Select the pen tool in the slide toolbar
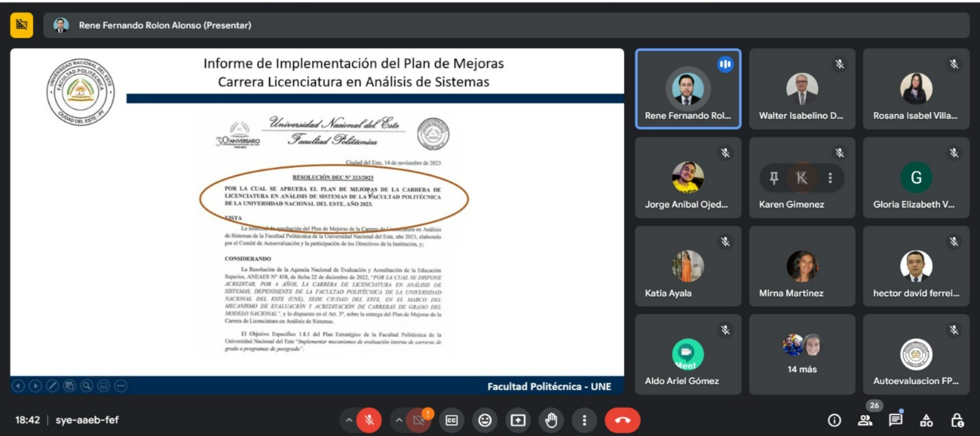 click(x=53, y=386)
